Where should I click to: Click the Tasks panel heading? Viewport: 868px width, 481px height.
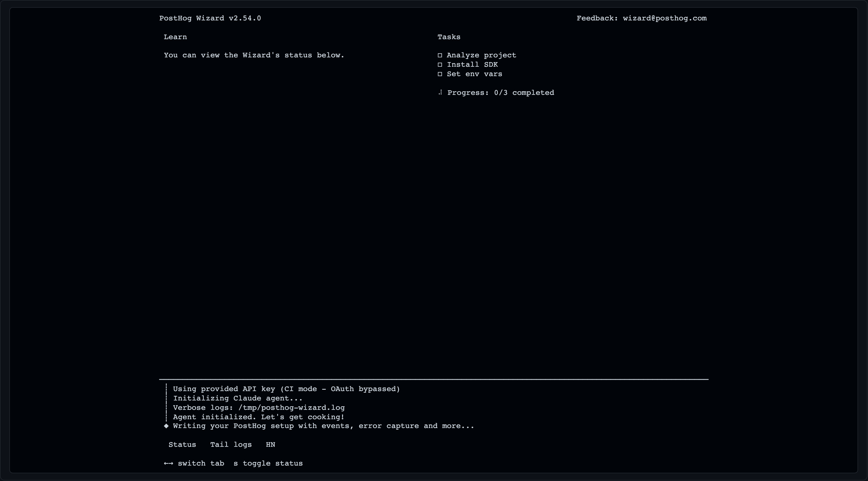(449, 37)
